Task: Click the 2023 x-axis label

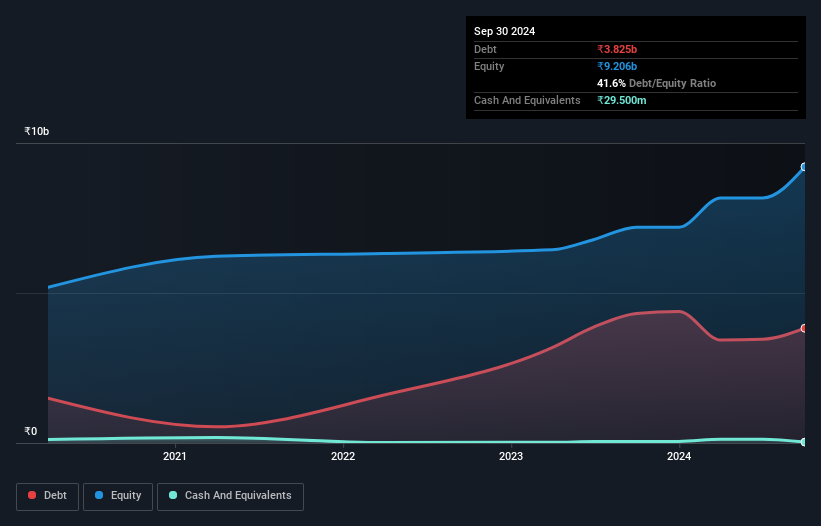Action: pyautogui.click(x=511, y=456)
